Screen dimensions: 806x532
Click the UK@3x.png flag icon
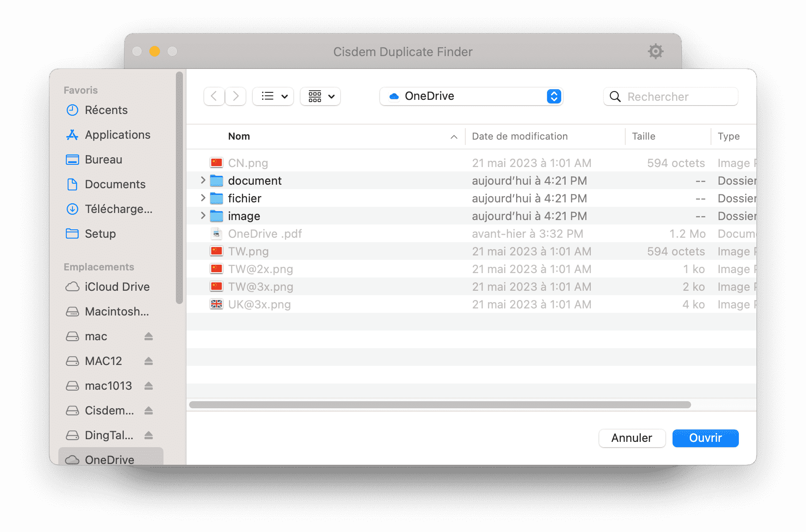[217, 304]
